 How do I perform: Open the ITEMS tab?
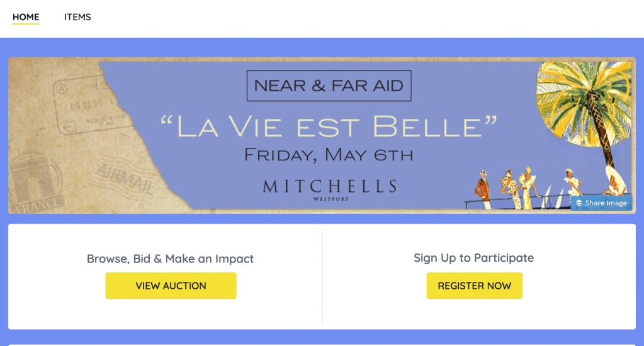point(77,18)
